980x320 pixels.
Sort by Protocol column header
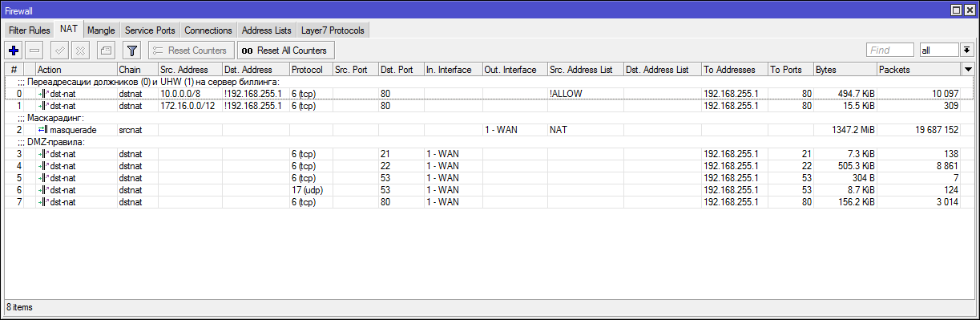pos(311,70)
